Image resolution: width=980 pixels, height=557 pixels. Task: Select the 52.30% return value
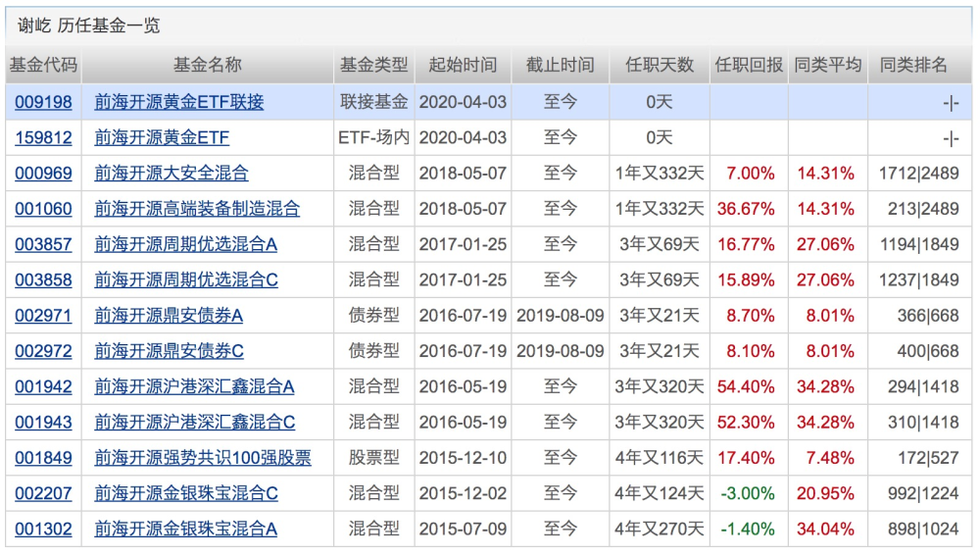click(746, 423)
